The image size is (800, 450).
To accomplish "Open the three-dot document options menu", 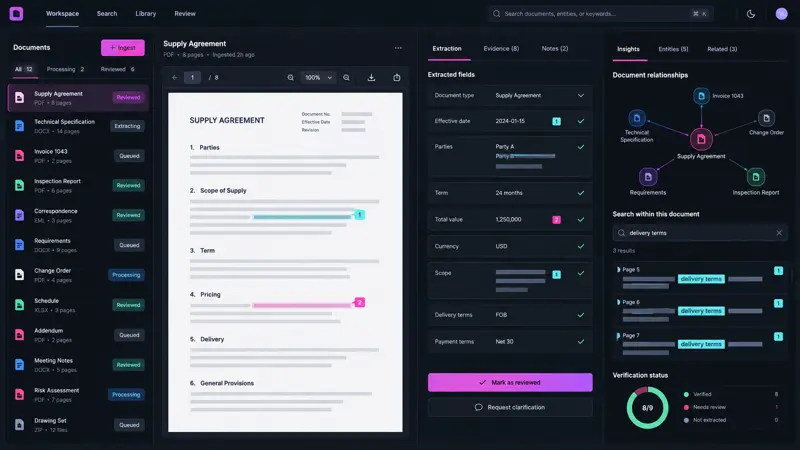I will tap(398, 48).
